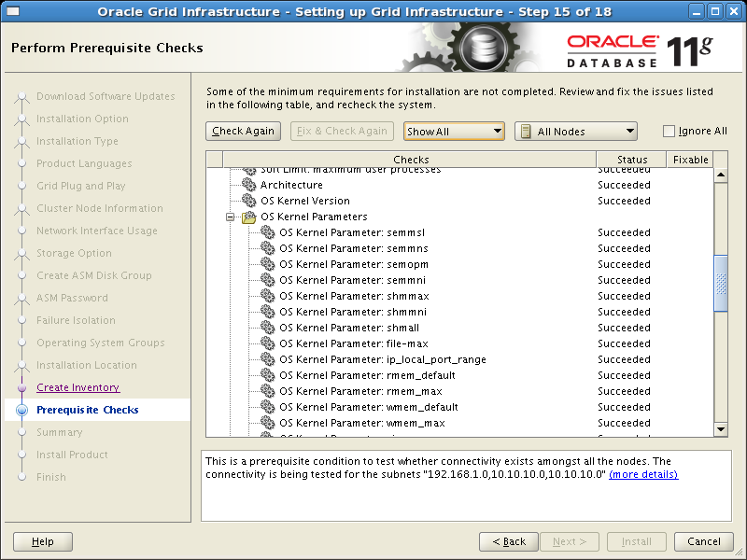Viewport: 747px width, 560px height.
Task: Click the gear icon for semopm parameter
Action: coord(268,264)
